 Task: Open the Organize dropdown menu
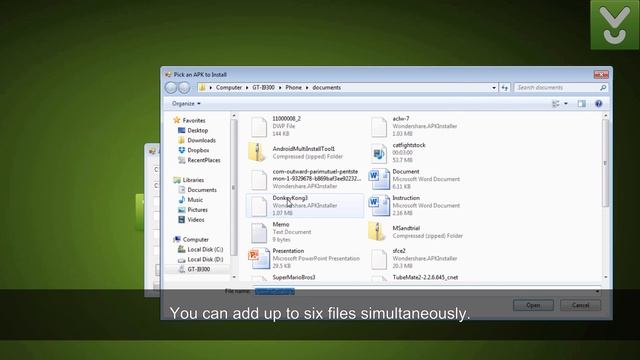(186, 104)
